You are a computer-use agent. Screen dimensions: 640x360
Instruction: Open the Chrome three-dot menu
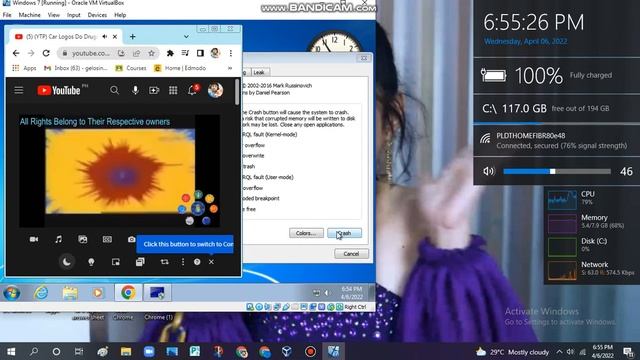[231, 53]
